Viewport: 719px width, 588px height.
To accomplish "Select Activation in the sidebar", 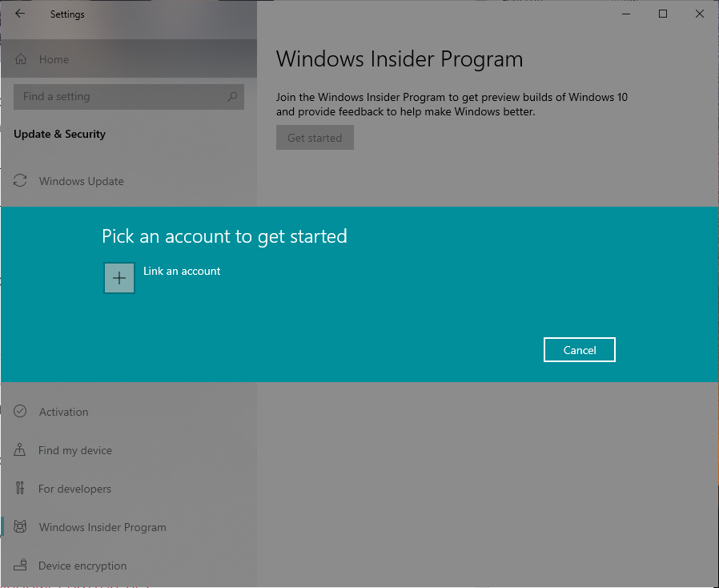I will (63, 412).
